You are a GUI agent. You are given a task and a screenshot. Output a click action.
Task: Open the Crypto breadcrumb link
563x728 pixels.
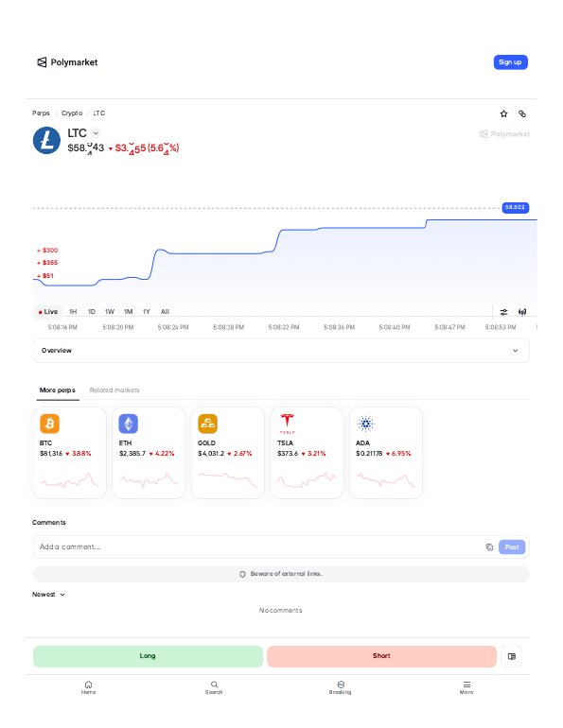click(72, 113)
